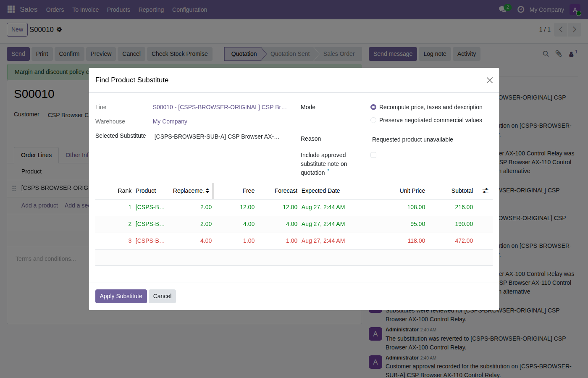The width and height of the screenshot is (588, 378).
Task: Select the rank 1 substitute row
Action: coord(294,207)
